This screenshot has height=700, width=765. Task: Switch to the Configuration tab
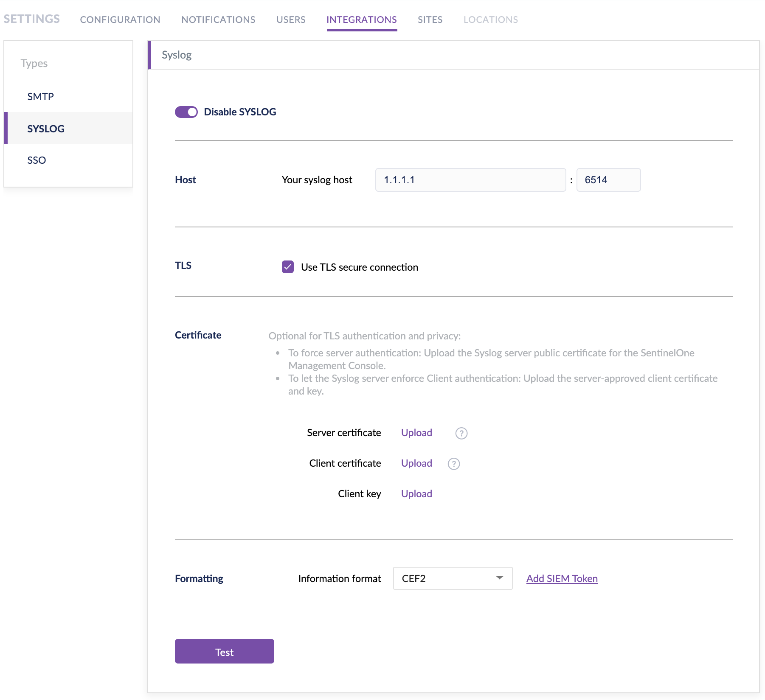click(x=120, y=20)
